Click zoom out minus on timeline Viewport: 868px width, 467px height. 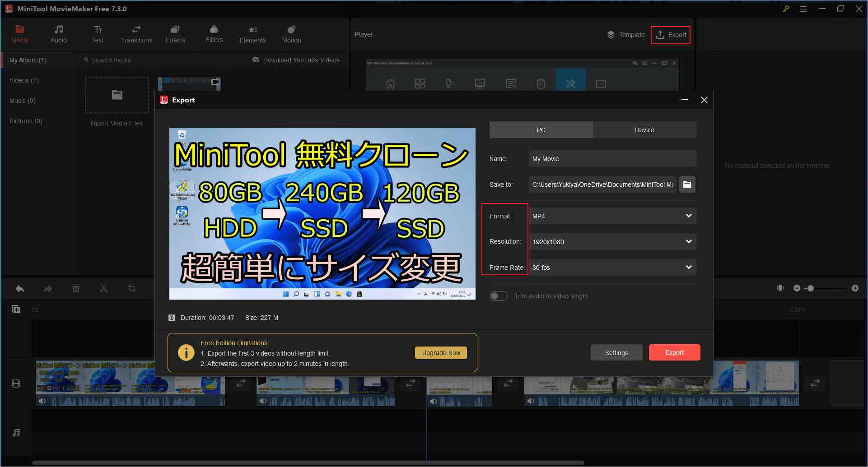click(797, 288)
